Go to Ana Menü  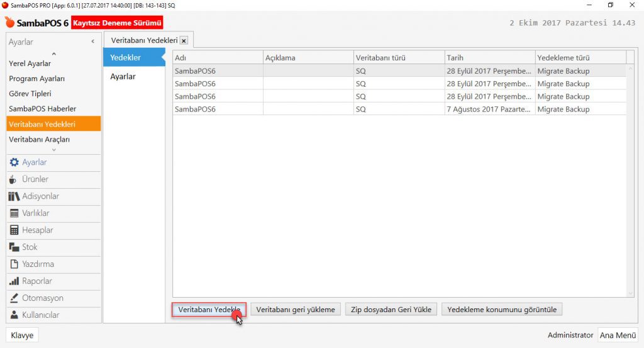pos(618,335)
